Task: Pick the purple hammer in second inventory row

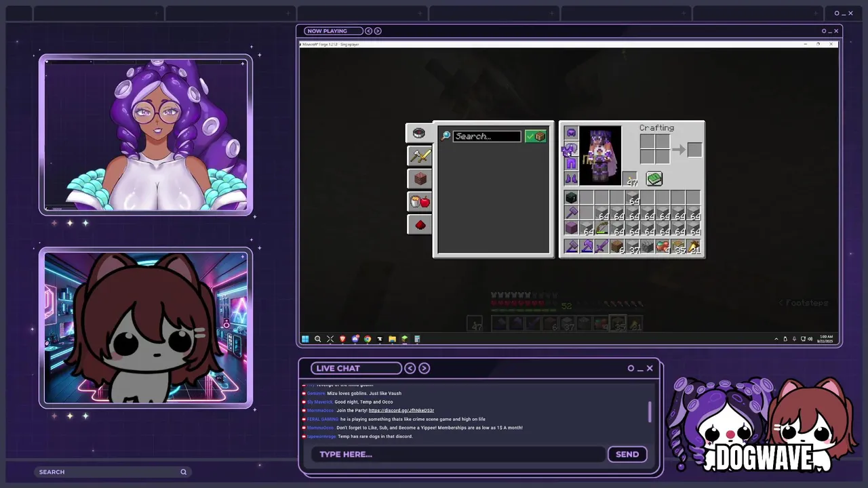Action: tap(571, 213)
